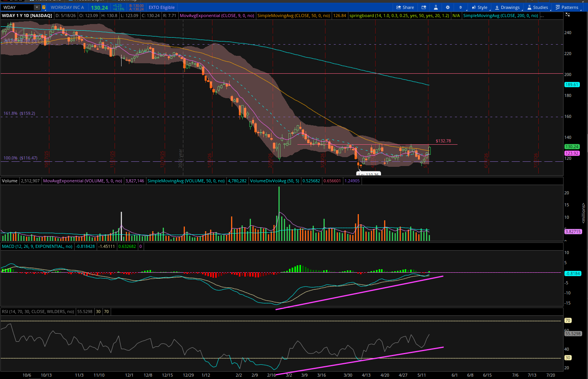Screen dimensions: 588x379
Task: Open the symbol selector dropdown arrow
Action: 37,7
